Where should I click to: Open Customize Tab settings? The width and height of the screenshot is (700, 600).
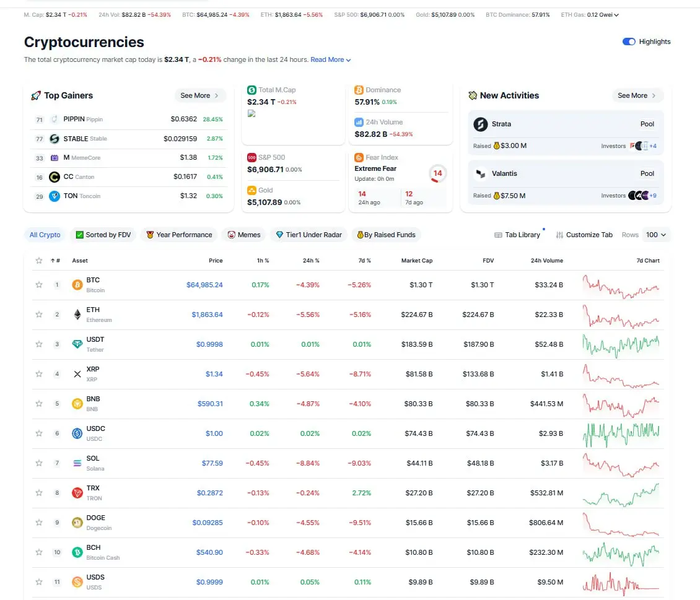click(x=584, y=235)
